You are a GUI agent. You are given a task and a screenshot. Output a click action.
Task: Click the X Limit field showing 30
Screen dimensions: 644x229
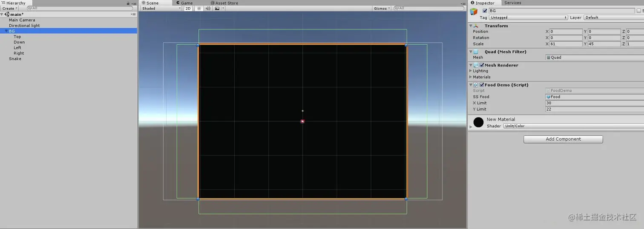click(x=595, y=103)
